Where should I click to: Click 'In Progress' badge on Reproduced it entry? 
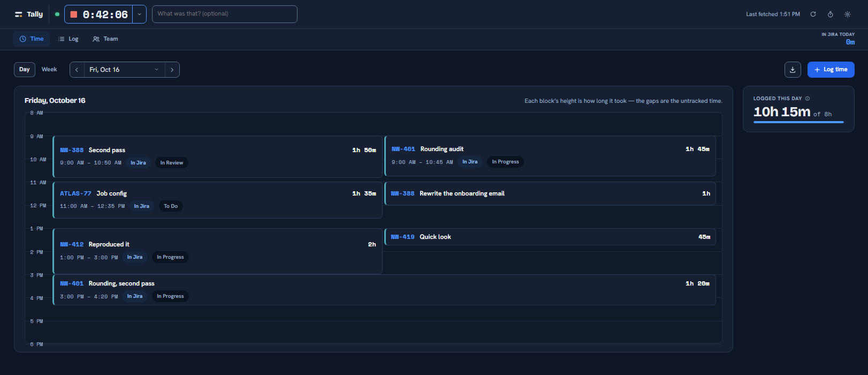[170, 257]
